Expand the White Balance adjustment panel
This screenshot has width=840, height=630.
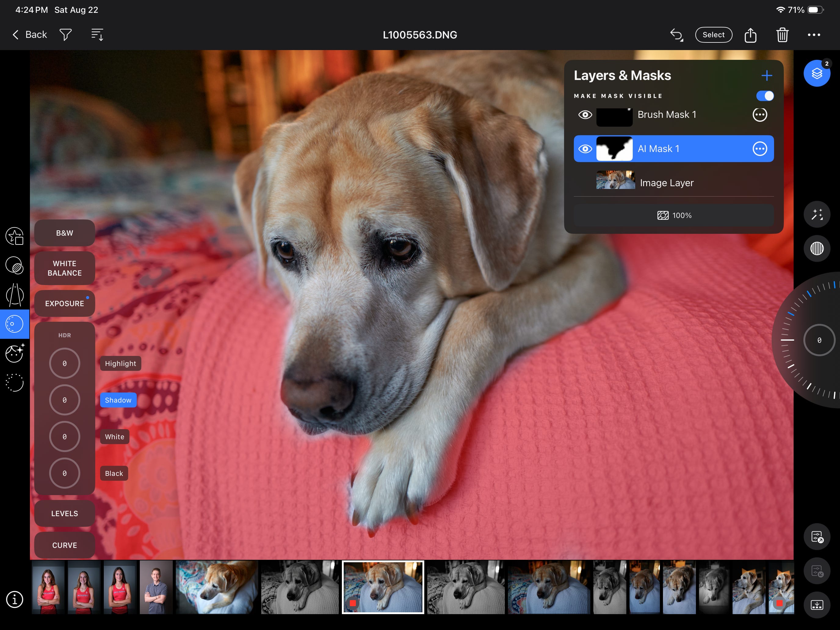coord(65,268)
